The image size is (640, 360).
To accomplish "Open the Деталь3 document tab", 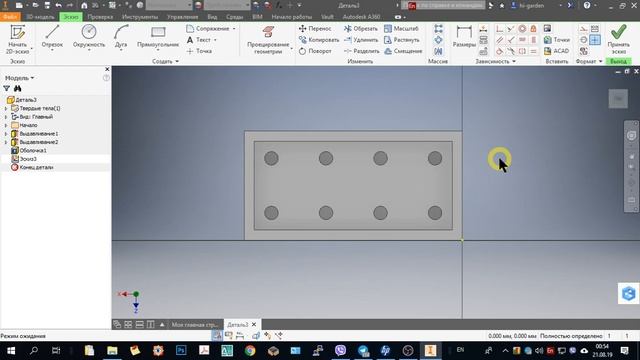I will point(237,324).
